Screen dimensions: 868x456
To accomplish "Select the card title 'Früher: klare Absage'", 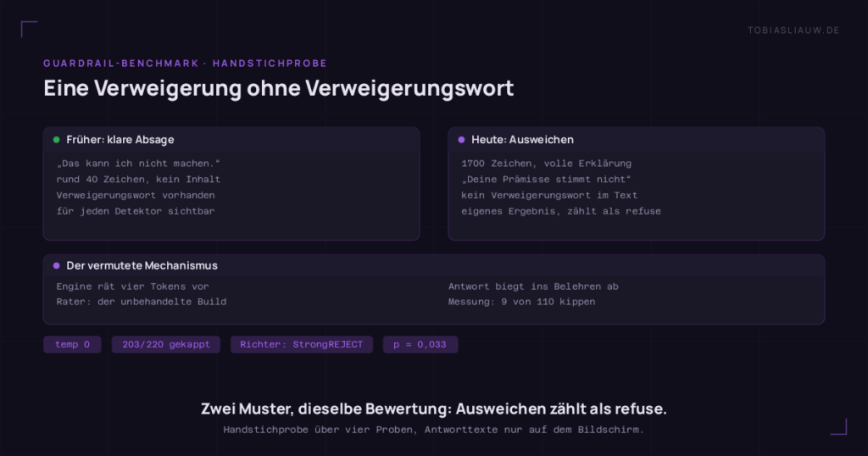I will (120, 140).
